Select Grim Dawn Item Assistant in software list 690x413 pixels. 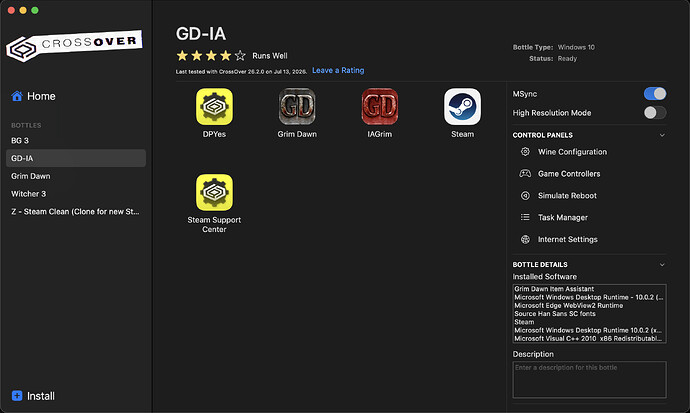click(554, 289)
